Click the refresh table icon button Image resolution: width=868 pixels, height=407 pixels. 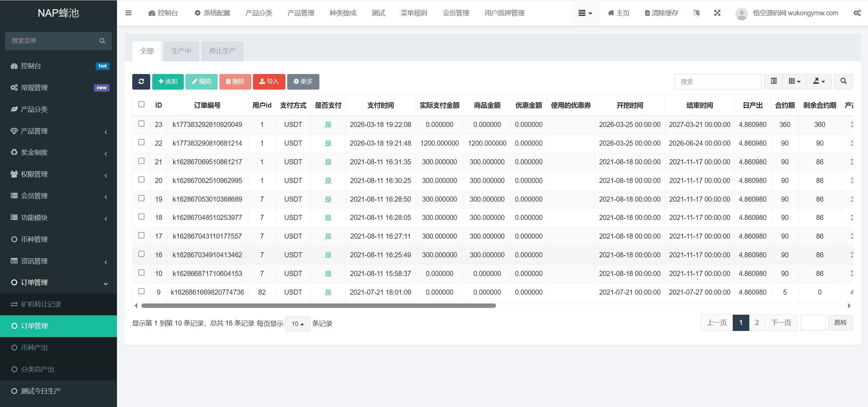[141, 81]
